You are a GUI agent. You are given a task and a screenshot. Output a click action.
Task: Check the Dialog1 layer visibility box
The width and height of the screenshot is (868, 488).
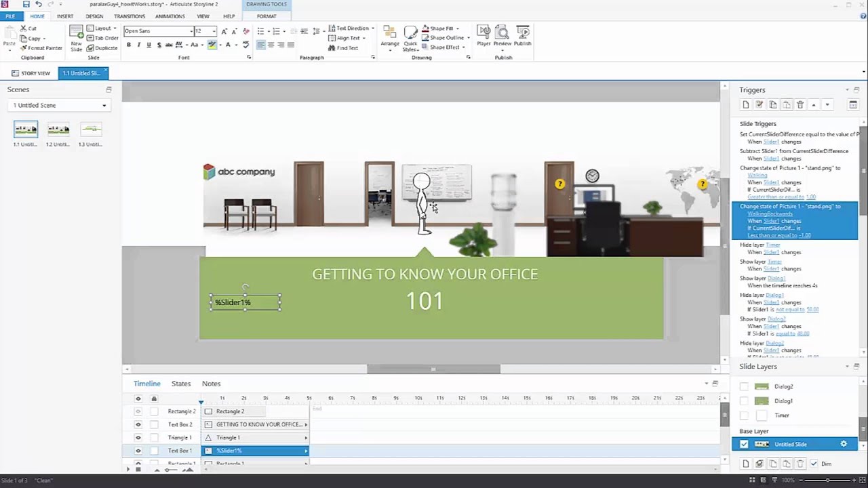coord(744,401)
